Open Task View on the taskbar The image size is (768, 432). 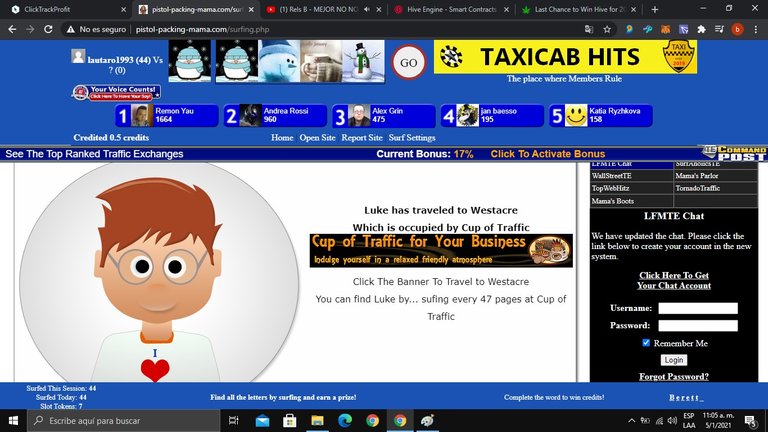pyautogui.click(x=234, y=420)
